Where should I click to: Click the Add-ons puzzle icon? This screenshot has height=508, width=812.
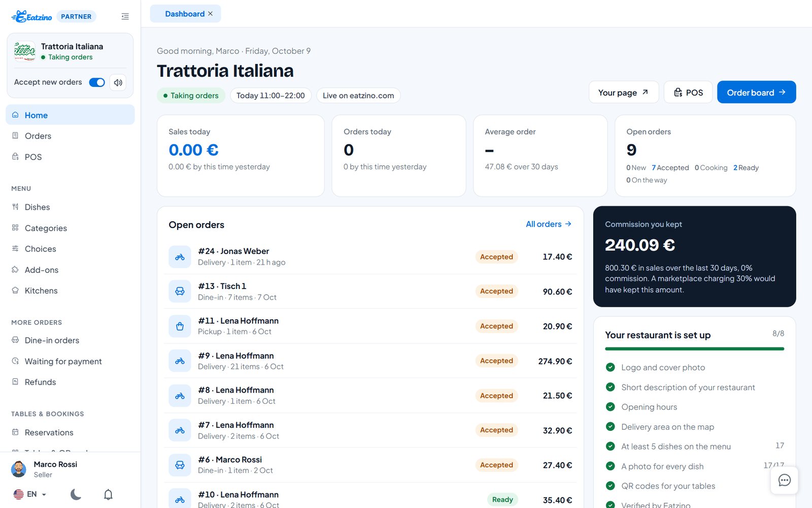pyautogui.click(x=15, y=269)
